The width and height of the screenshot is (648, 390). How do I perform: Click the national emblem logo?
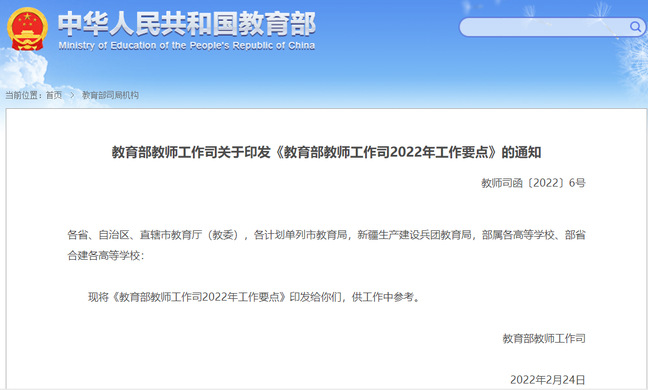[27, 29]
